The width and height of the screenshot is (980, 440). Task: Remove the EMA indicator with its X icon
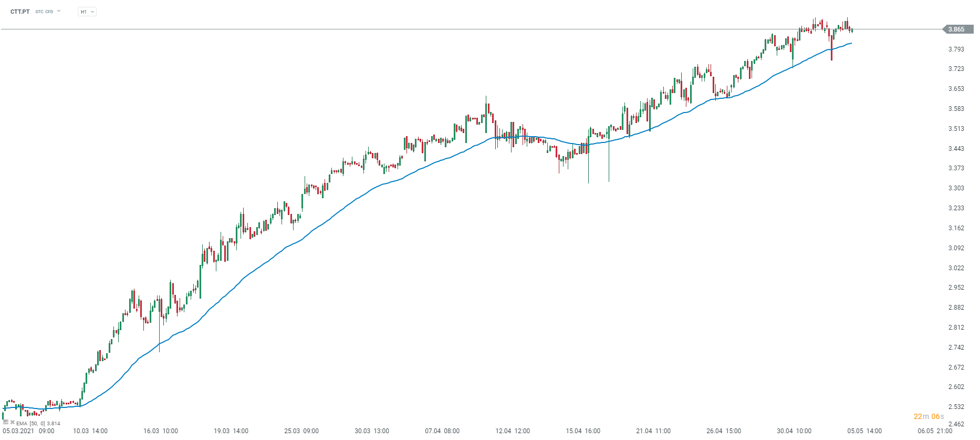click(13, 422)
